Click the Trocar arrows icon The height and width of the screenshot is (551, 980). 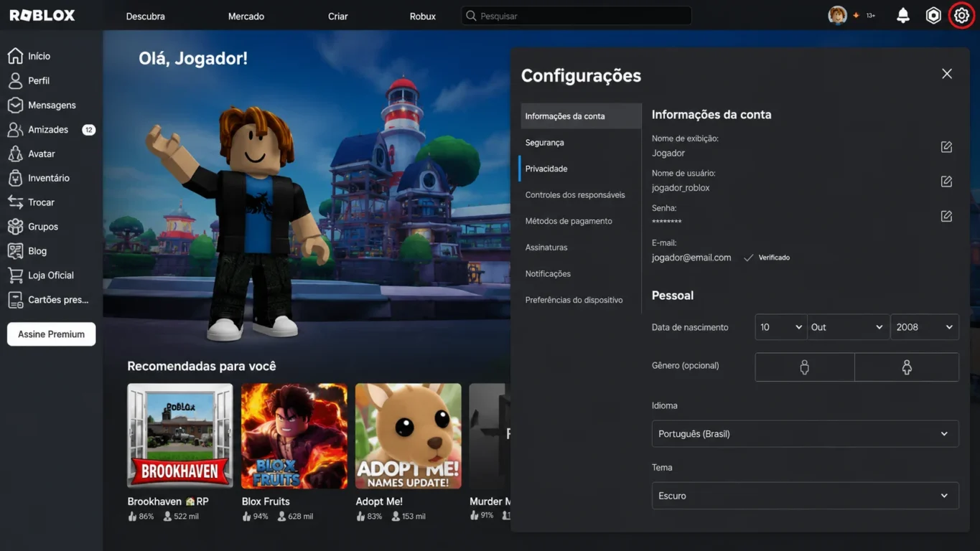[x=15, y=202]
